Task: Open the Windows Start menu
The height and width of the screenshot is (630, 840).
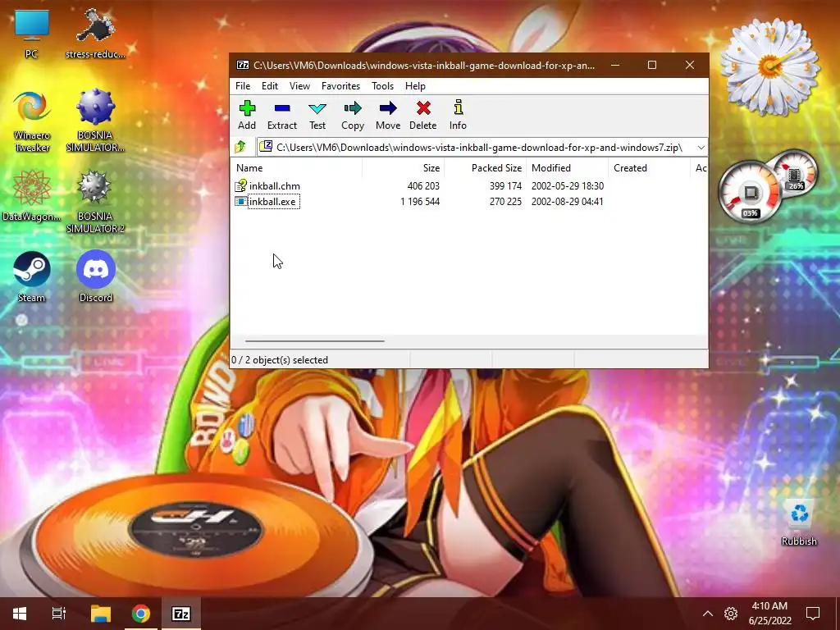Action: click(20, 614)
